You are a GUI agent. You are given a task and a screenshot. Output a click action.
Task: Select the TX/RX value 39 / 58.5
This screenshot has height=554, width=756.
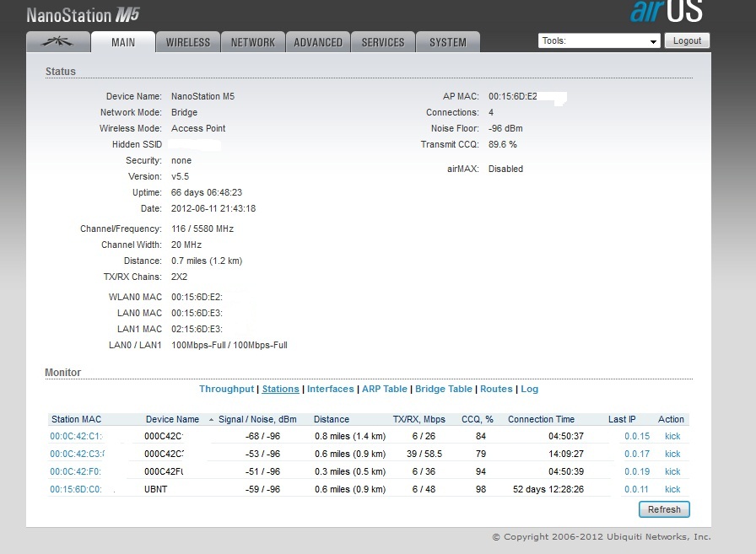pyautogui.click(x=424, y=454)
